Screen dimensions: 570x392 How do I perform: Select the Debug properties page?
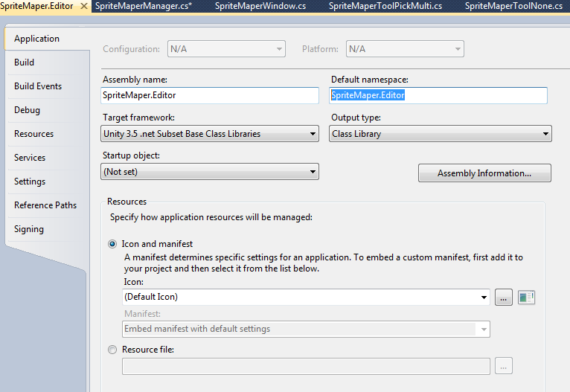(28, 110)
